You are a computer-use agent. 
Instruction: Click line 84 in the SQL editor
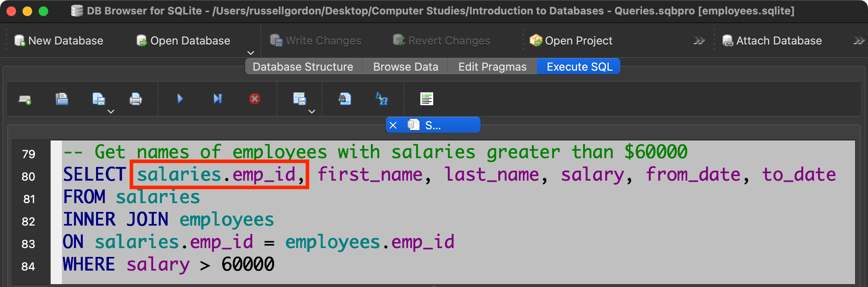(169, 265)
